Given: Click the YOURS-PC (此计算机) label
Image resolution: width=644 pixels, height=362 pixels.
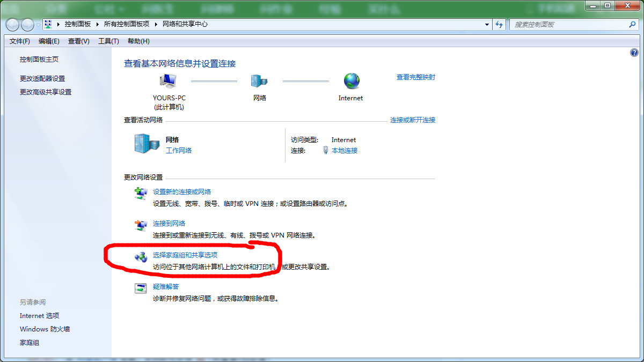Looking at the screenshot, I should point(169,102).
